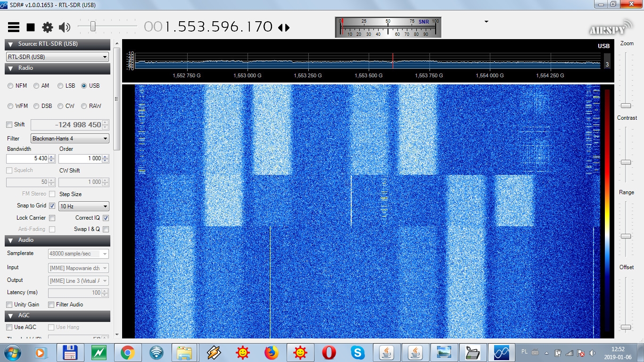Open the Windows Start button
The height and width of the screenshot is (362, 644).
(12, 352)
